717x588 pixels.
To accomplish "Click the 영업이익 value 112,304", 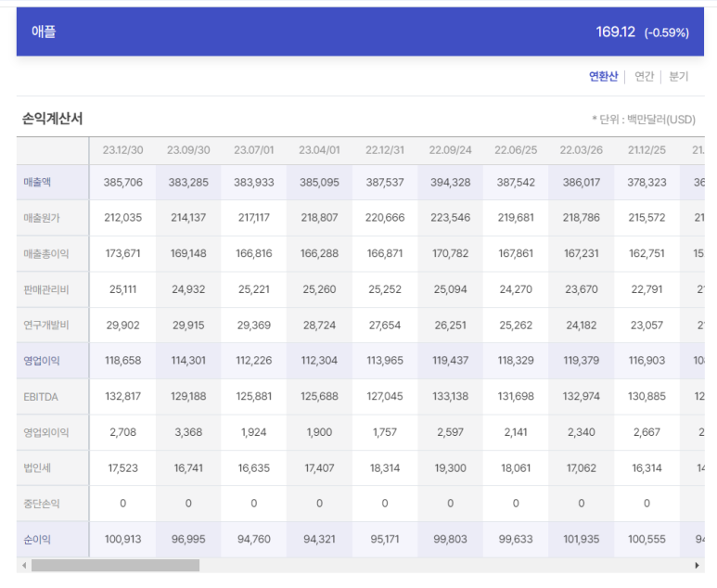I will pyautogui.click(x=319, y=361).
